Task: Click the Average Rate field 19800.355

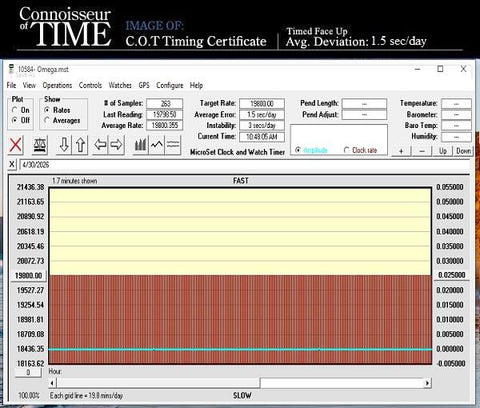Action: pos(165,125)
